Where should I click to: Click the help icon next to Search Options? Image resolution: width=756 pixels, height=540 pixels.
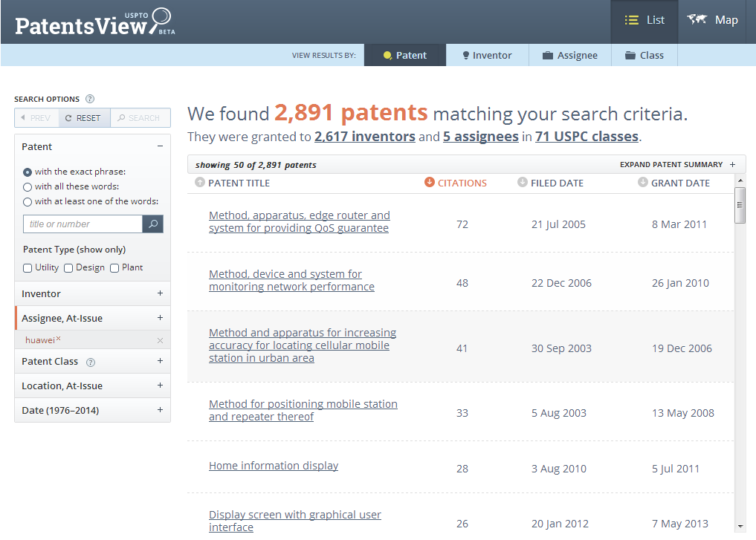(x=90, y=99)
